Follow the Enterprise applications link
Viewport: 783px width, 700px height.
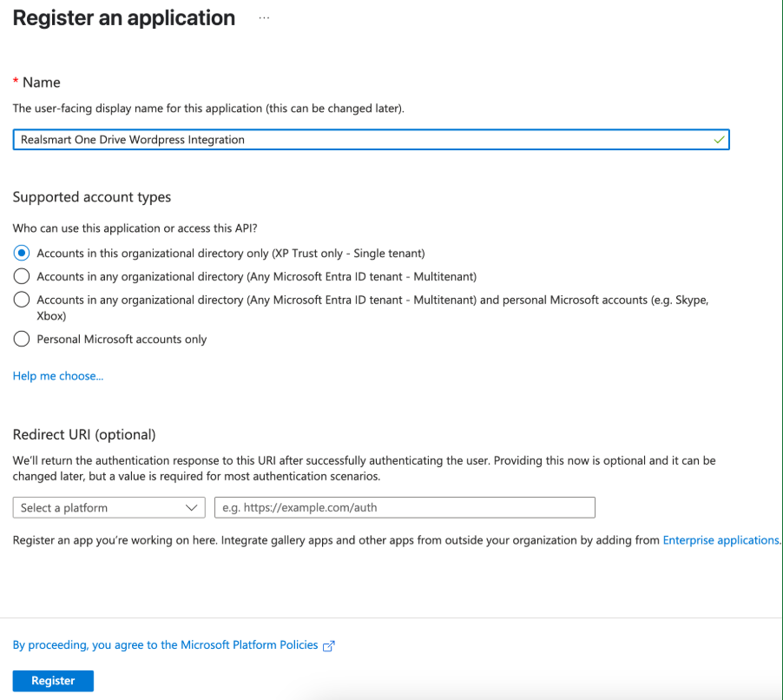pyautogui.click(x=720, y=540)
